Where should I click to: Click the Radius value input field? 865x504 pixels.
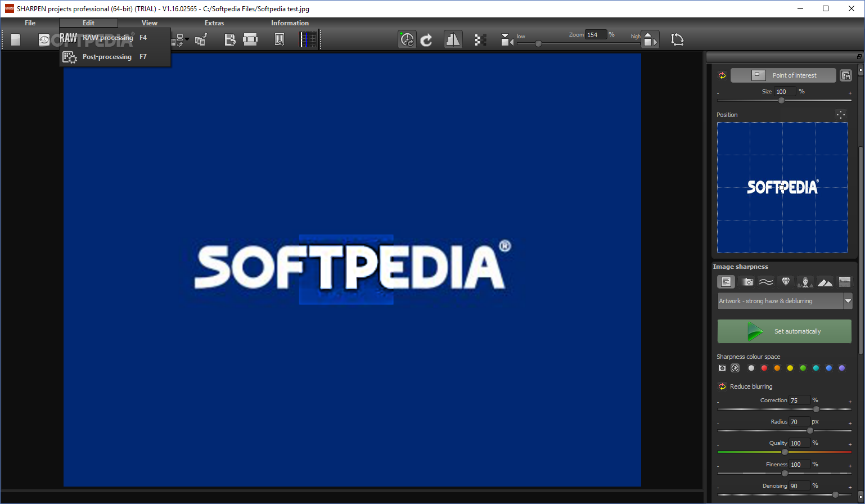[799, 422]
